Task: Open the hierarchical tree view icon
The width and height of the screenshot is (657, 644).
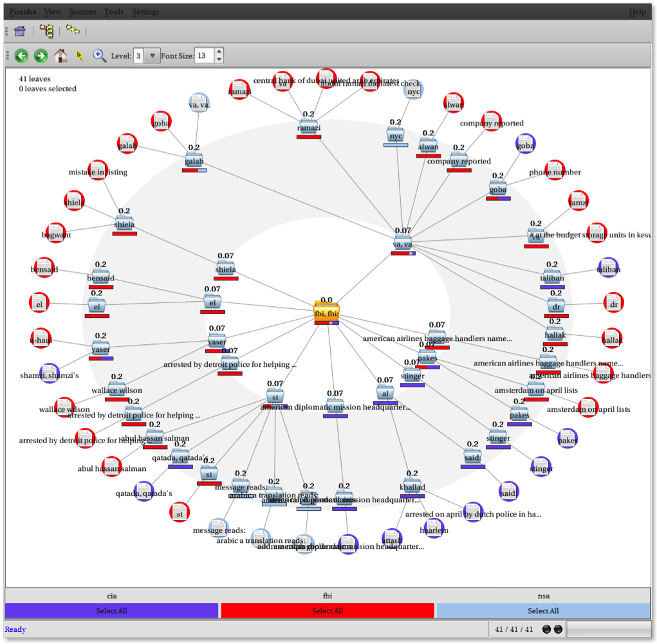Action: coord(46,31)
